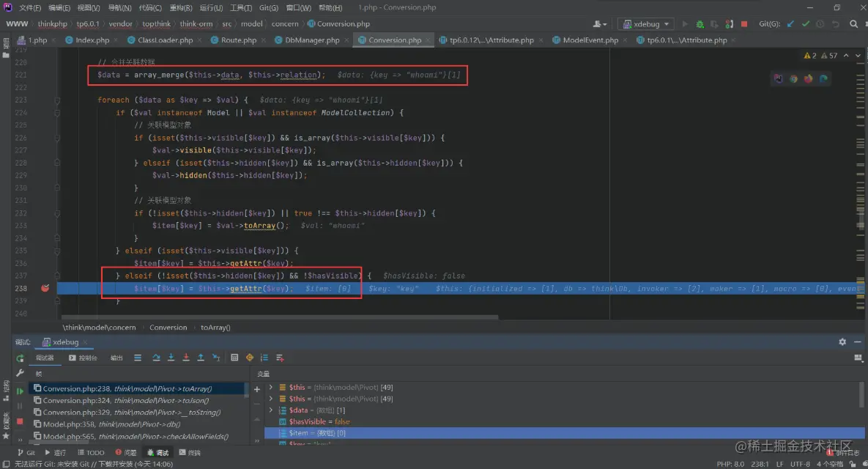868x469 pixels.
Task: Click the Resume Program green arrow
Action: pyautogui.click(x=20, y=391)
